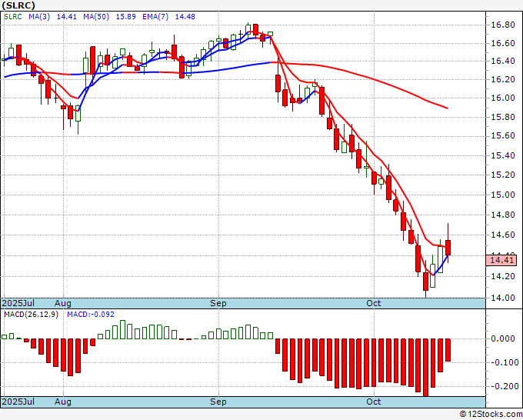The image size is (523, 420).
Task: Click the 15.20 price axis label
Action: [x=502, y=175]
